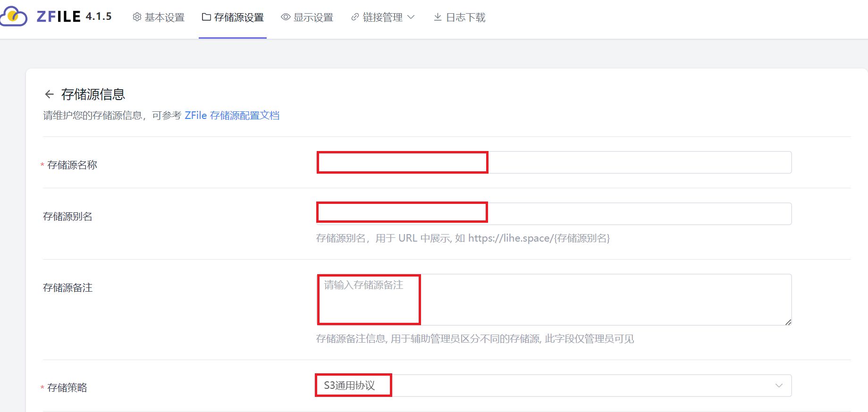
Task: Click the ZFile cloud logo icon
Action: coord(14,17)
